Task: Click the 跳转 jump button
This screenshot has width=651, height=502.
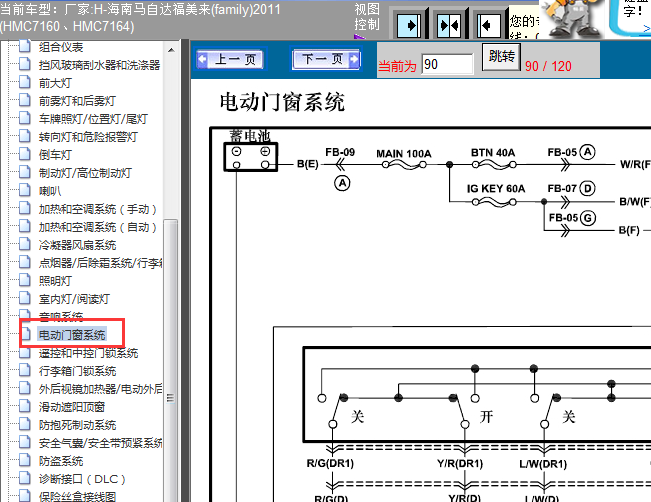Action: (502, 56)
